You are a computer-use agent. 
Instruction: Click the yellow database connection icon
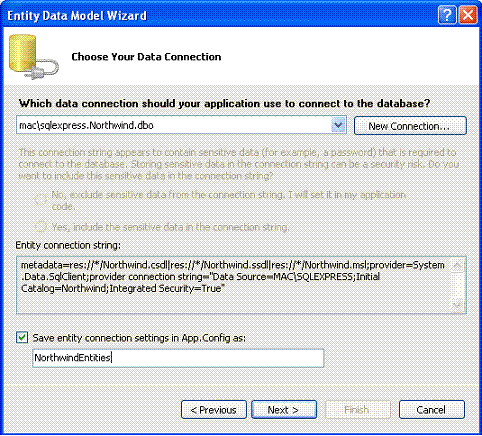click(x=33, y=57)
